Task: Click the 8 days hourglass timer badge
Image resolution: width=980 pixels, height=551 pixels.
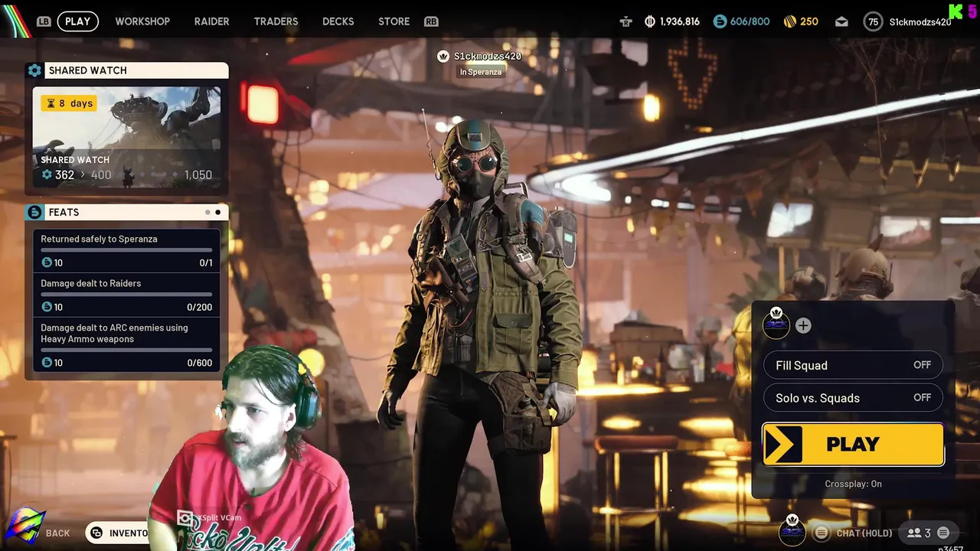Action: 69,103
